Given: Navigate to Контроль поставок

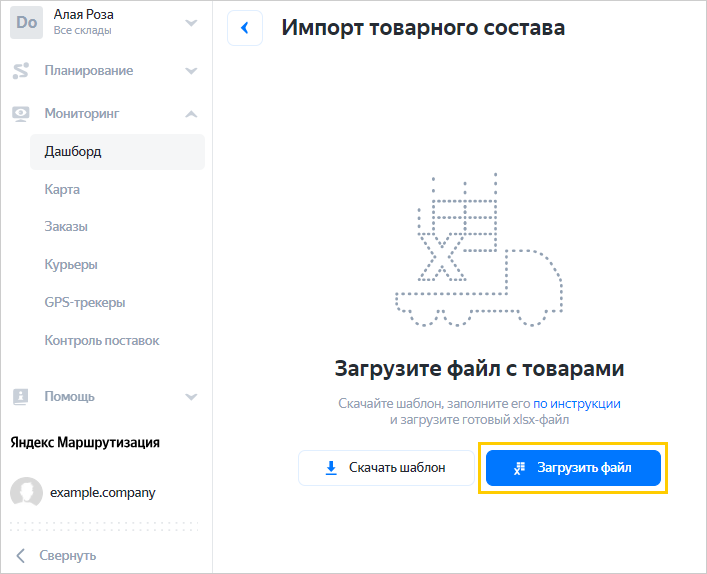Looking at the screenshot, I should pyautogui.click(x=101, y=341).
